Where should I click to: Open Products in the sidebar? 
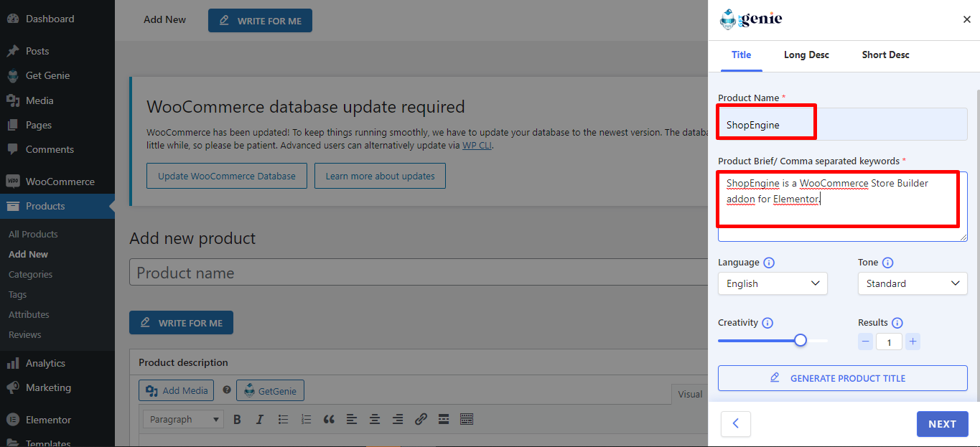pos(57,206)
